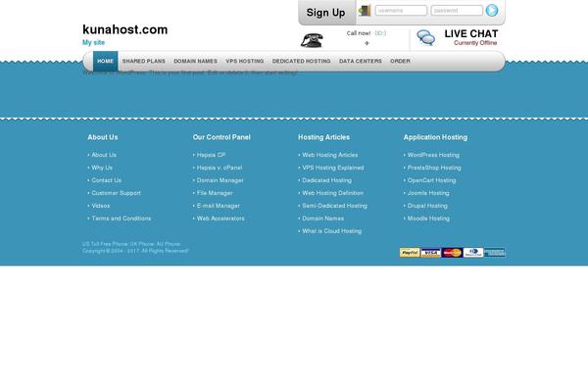Click the PayPal payment icon
Image resolution: width=588 pixels, height=392 pixels.
410,253
